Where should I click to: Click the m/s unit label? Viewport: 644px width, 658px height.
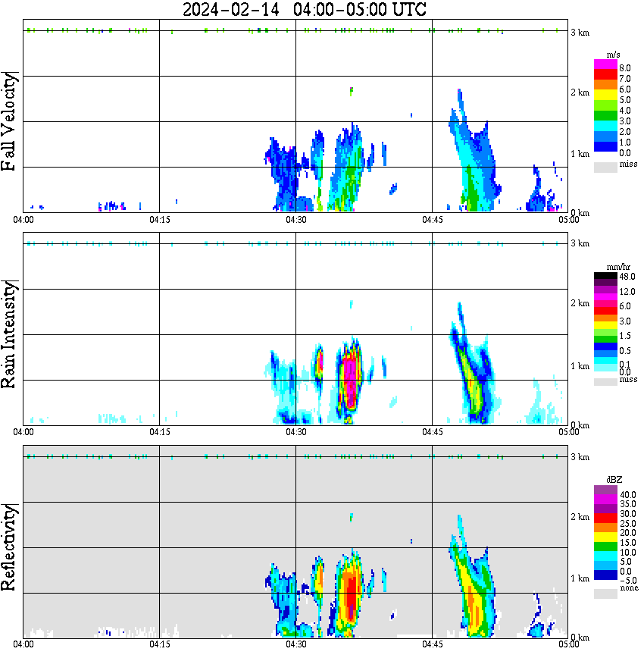613,55
